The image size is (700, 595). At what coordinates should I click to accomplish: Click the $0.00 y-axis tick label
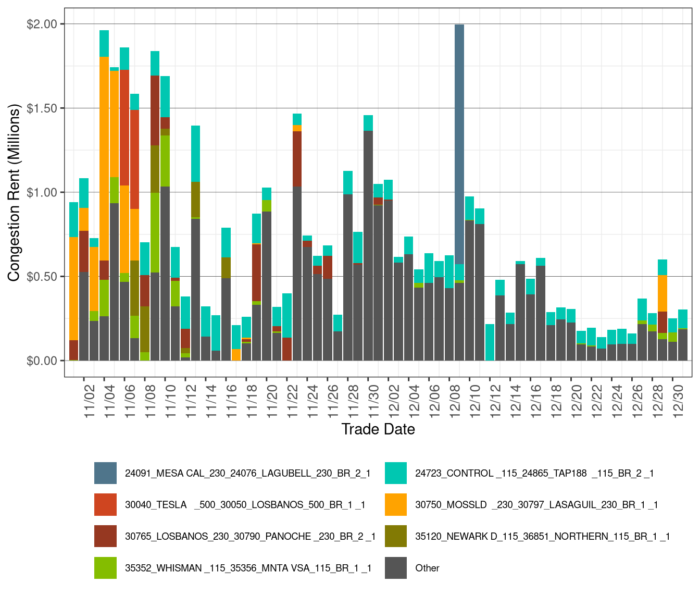(x=42, y=361)
